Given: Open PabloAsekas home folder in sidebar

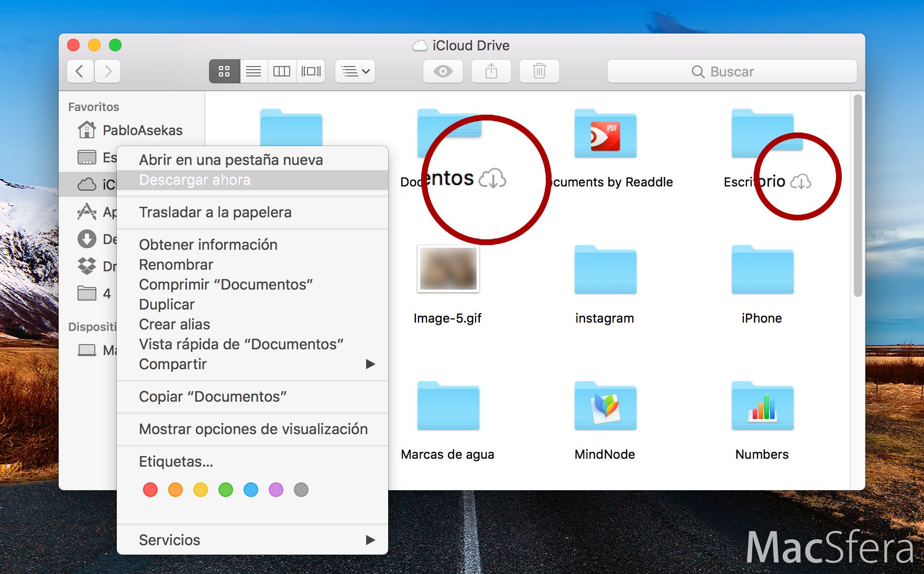Looking at the screenshot, I should coord(130,130).
